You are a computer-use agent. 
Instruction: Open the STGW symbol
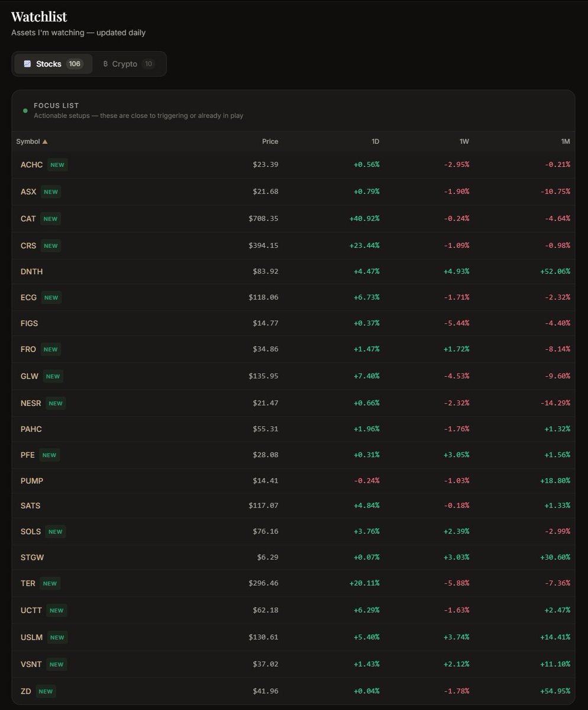[x=32, y=557]
